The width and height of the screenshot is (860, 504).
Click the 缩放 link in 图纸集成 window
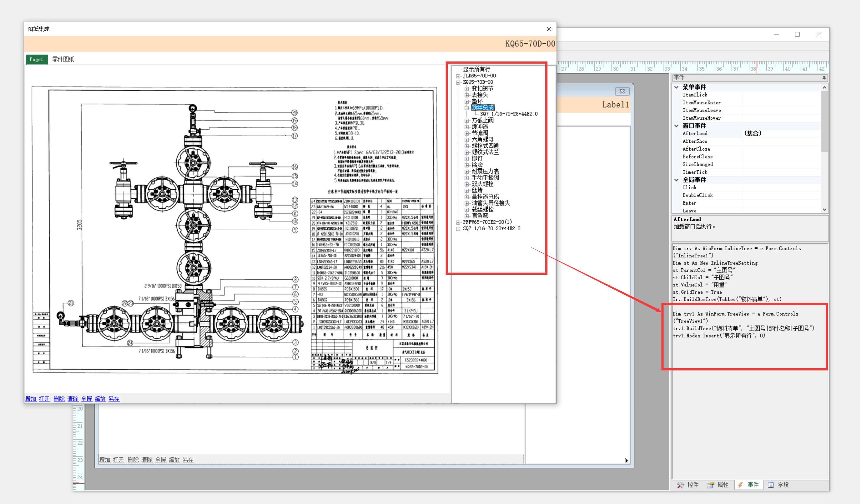click(x=100, y=399)
